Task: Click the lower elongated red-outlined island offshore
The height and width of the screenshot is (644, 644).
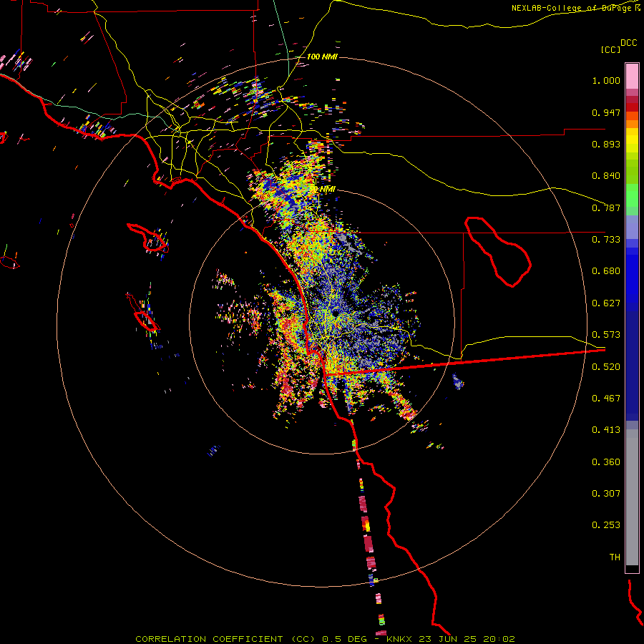Action: [x=143, y=313]
